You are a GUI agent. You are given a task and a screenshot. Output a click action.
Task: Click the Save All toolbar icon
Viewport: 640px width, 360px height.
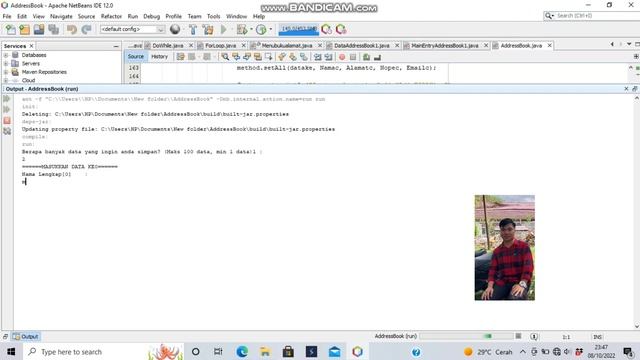coord(53,29)
